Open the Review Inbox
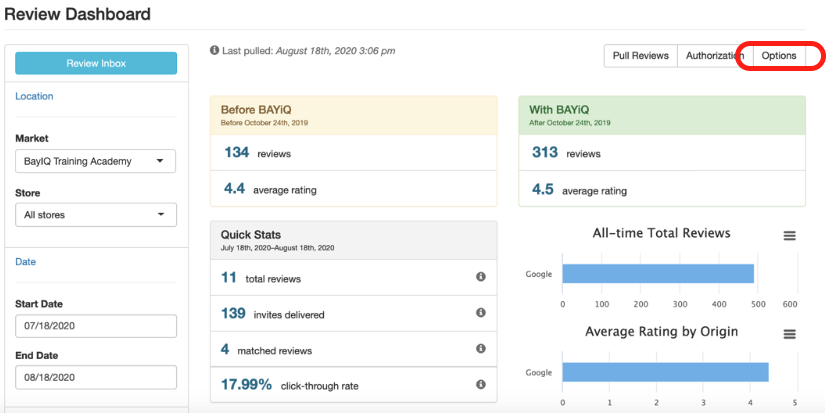The width and height of the screenshot is (833, 415). (96, 63)
